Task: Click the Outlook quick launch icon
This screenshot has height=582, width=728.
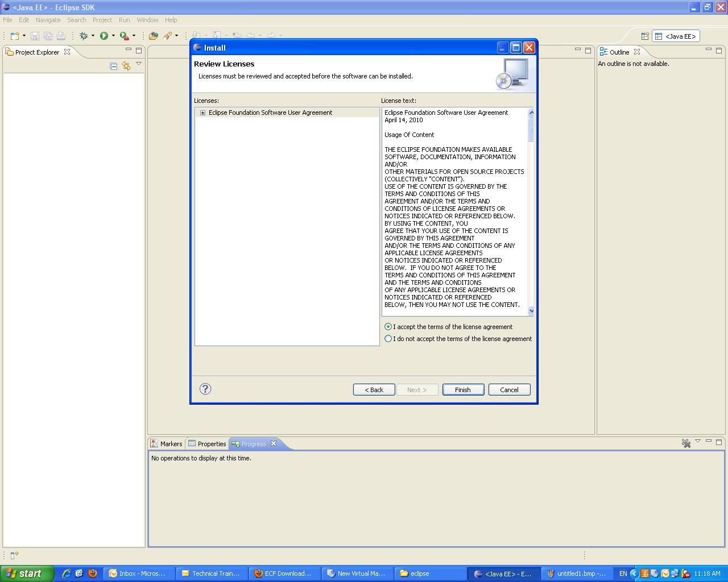Action: pyautogui.click(x=79, y=573)
